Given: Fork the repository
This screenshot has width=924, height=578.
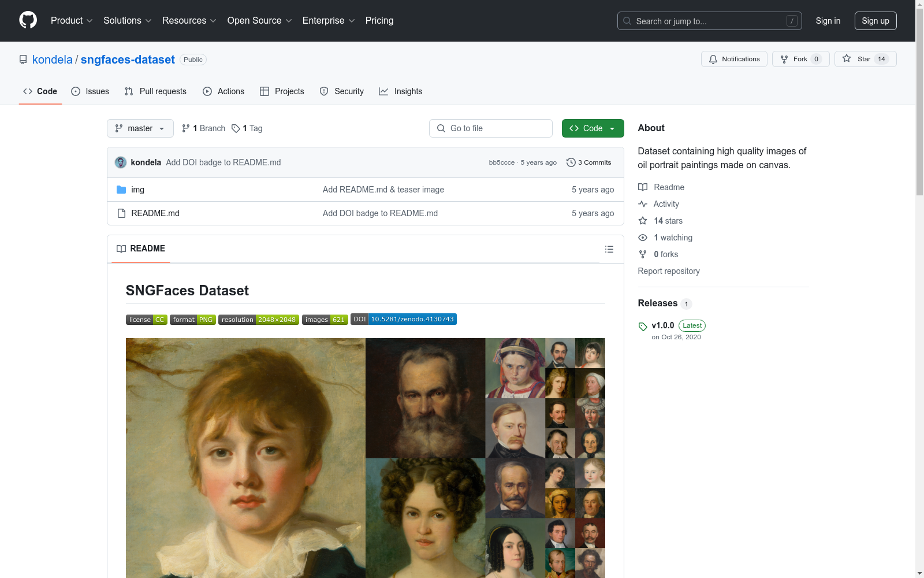Looking at the screenshot, I should 800,59.
